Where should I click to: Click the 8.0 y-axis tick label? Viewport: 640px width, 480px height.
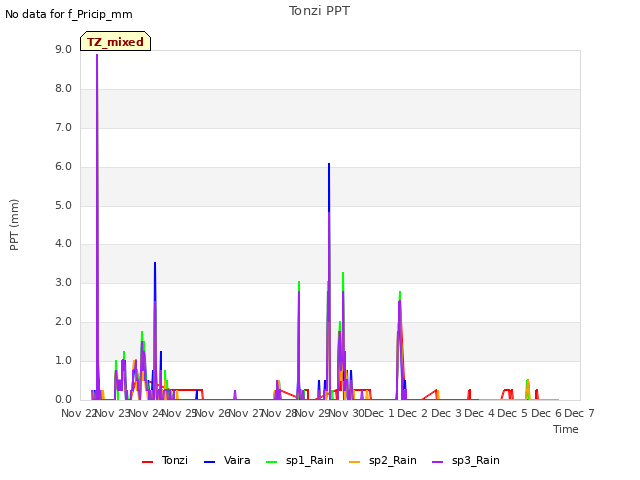coord(63,89)
